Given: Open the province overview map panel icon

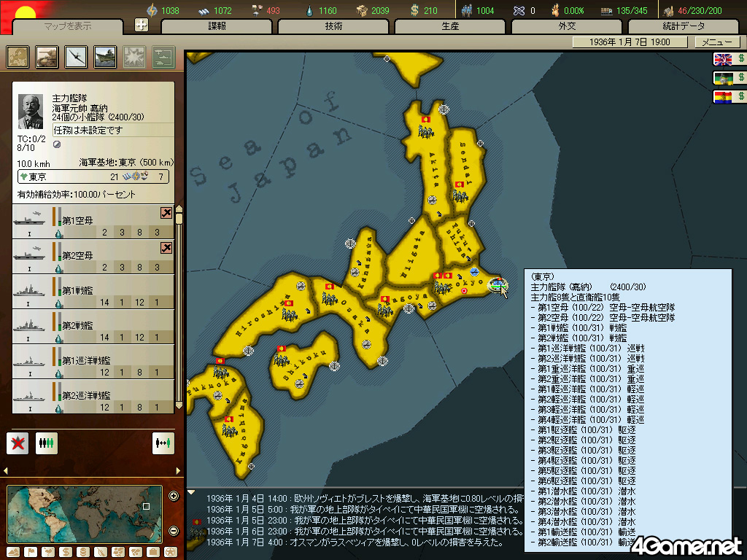Looking at the screenshot, I should (x=18, y=57).
